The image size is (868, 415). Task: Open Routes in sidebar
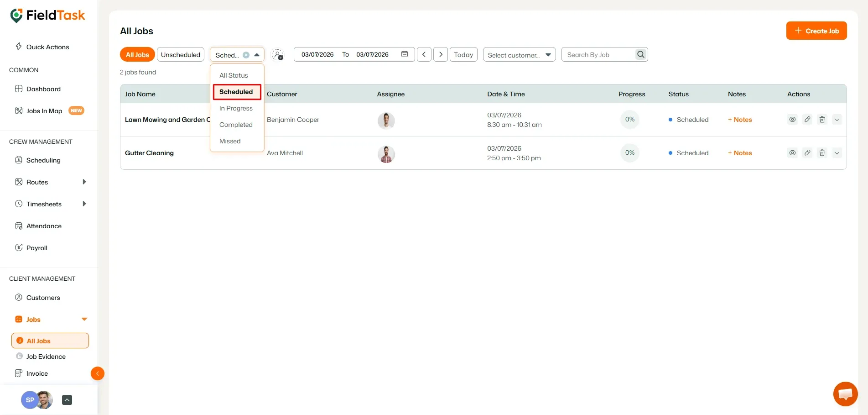[x=31, y=182]
